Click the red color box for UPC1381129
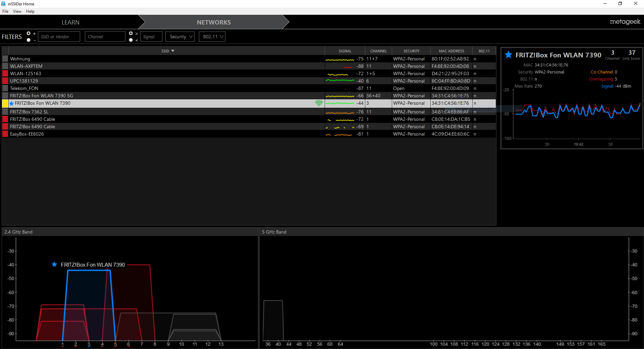Viewport: 644px width, 349px height. (5, 81)
